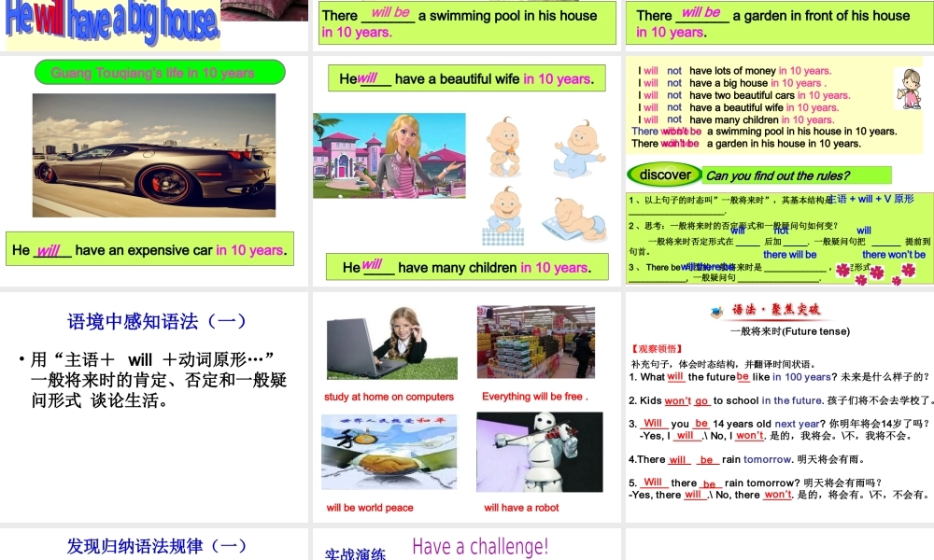Select the green "Guang Touqiang's life in 10 years" banner

[160, 73]
